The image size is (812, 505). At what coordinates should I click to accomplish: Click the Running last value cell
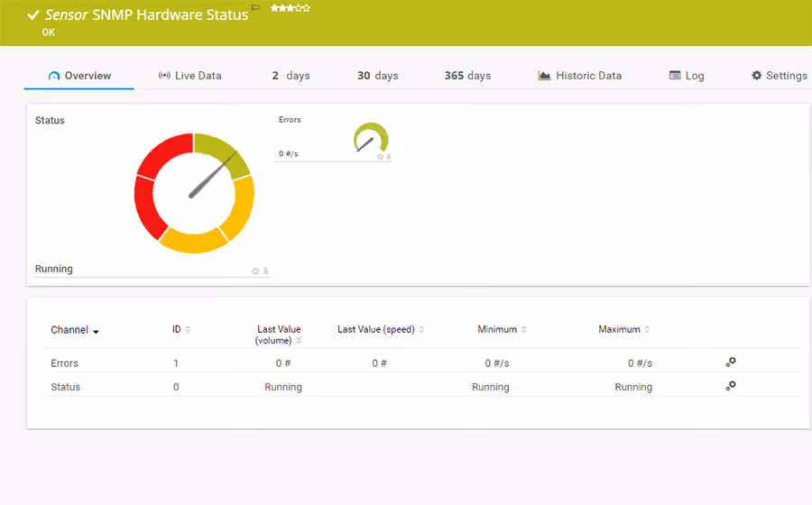tap(283, 387)
